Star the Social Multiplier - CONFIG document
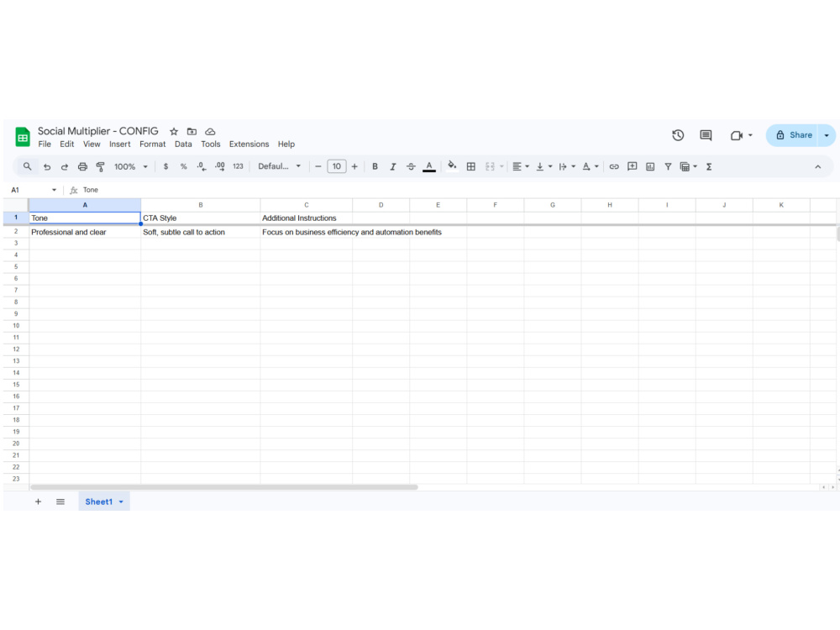840x630 pixels. pos(174,131)
